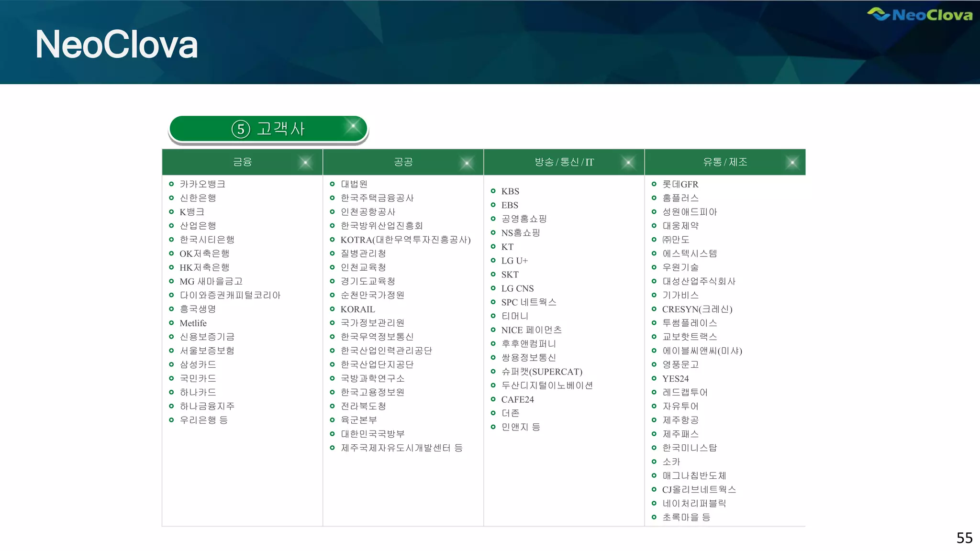Click the sparkle icon in 금융 header
The image size is (980, 551).
(305, 163)
